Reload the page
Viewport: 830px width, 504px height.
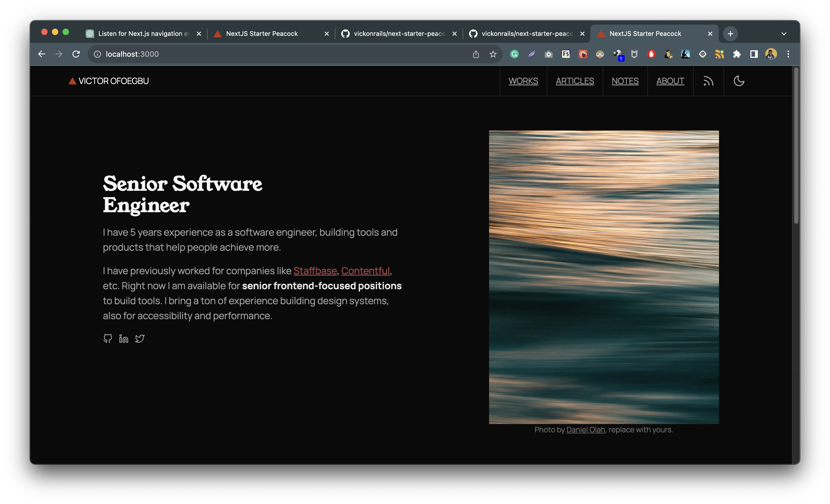tap(76, 54)
